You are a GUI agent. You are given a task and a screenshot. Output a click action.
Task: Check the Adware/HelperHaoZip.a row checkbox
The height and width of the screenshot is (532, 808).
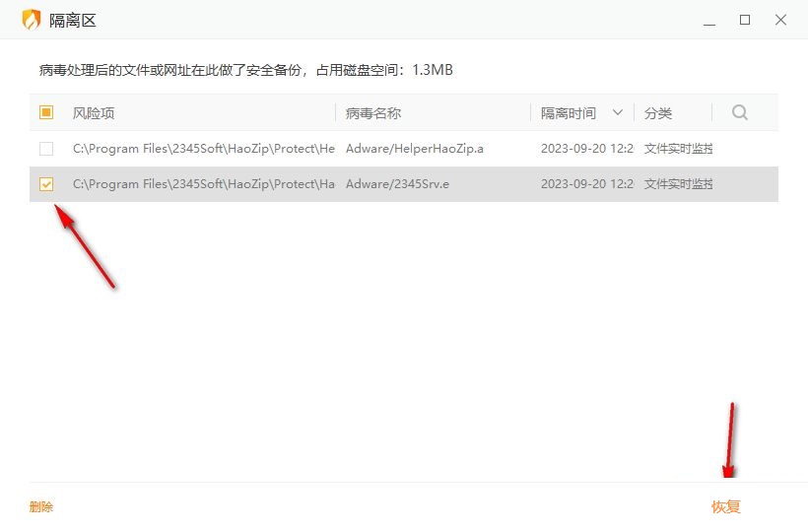(46, 149)
